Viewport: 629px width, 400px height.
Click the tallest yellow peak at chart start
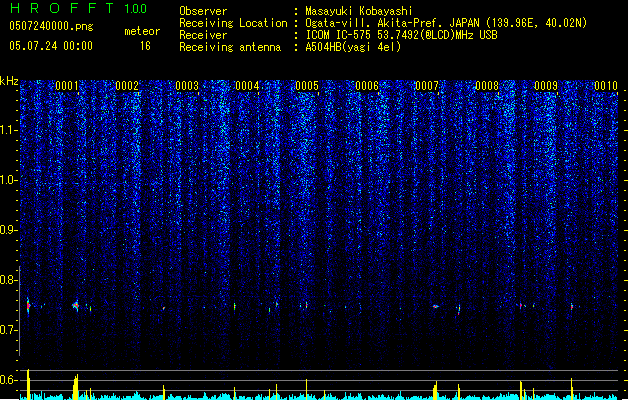(x=28, y=384)
